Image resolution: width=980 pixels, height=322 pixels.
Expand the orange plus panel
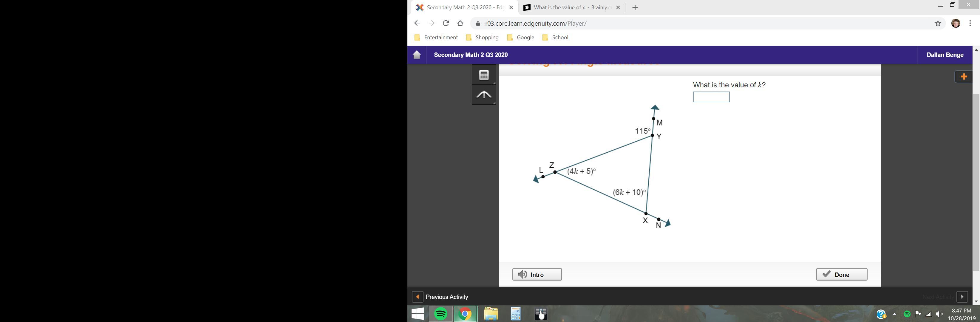click(x=963, y=77)
